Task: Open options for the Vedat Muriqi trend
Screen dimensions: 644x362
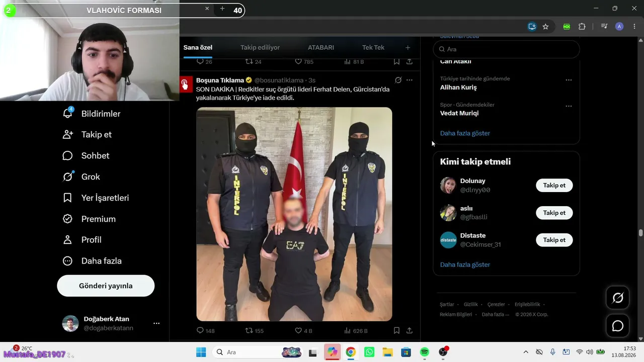Action: coord(569,106)
